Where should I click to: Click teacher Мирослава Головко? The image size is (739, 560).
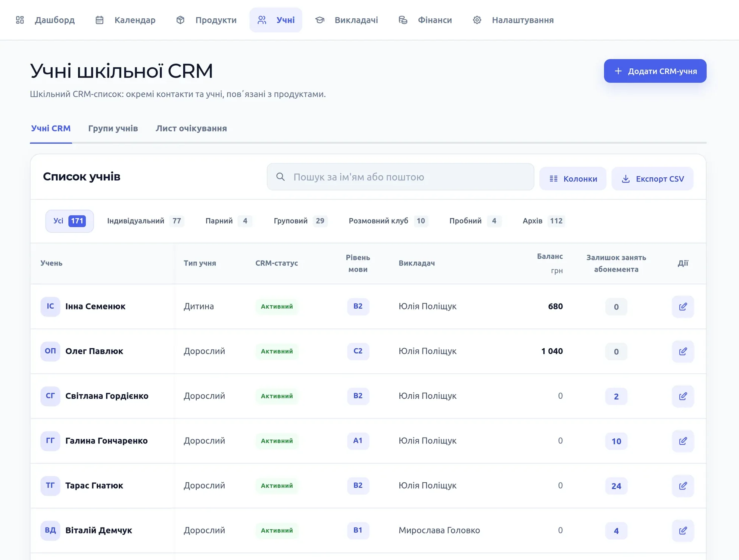[439, 531]
